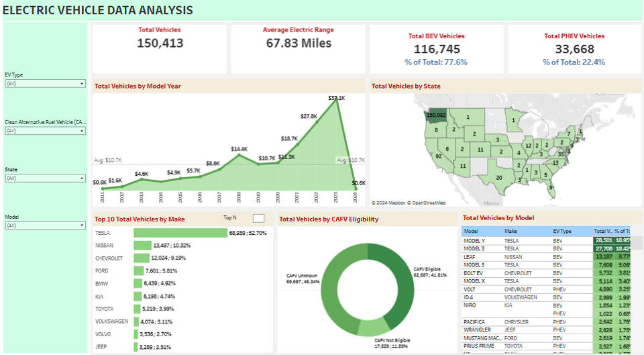Click the Top N input box
The image size is (644, 355).
258,218
